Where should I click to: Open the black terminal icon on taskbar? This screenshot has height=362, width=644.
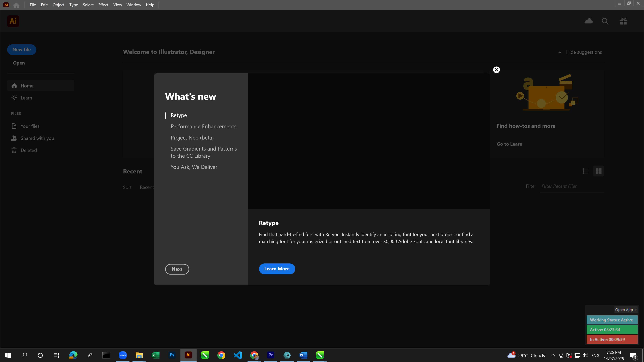(106, 355)
